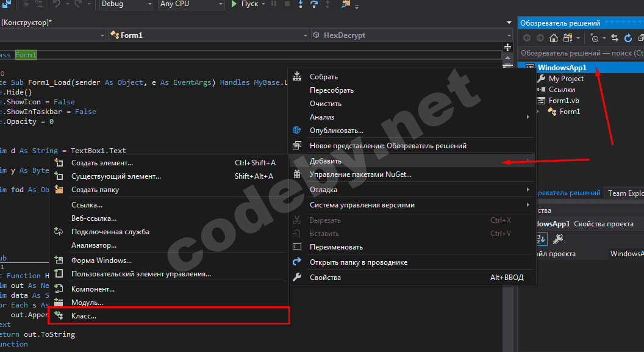644x352 pixels.
Task: Click the green Пуск start arrow
Action: click(234, 4)
